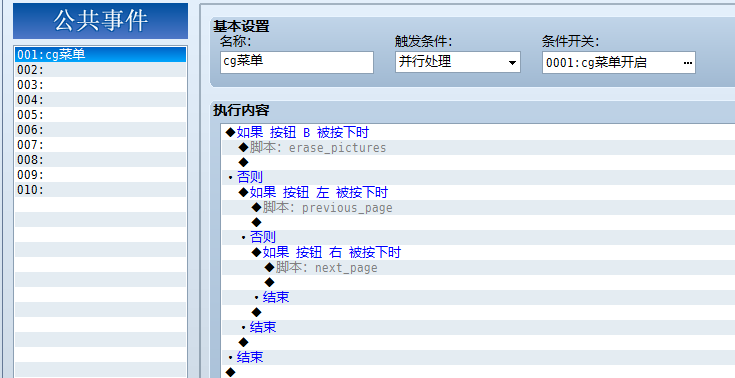Select common event slot 004:
The height and width of the screenshot is (378, 735).
tap(100, 99)
